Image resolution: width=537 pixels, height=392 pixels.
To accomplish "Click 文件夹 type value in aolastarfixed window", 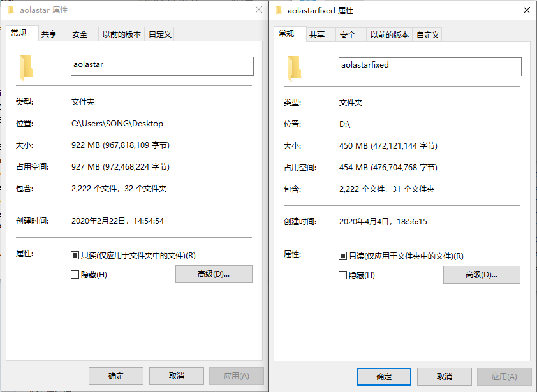I will click(351, 103).
